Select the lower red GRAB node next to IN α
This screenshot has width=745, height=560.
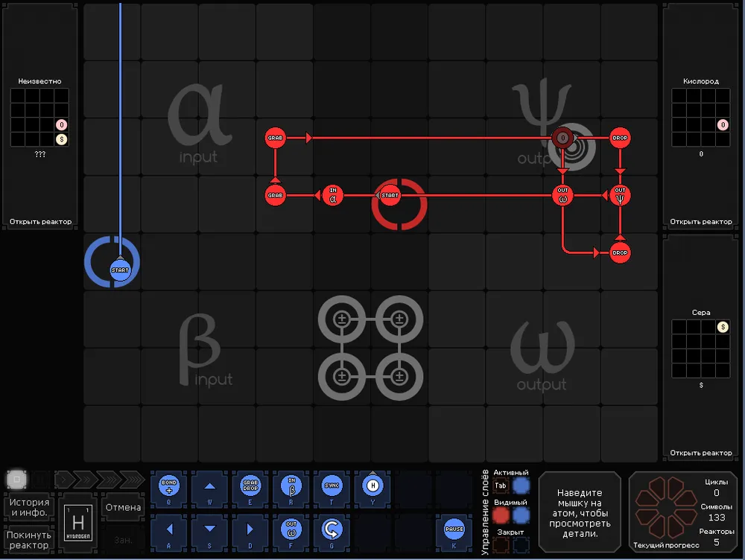click(x=275, y=195)
